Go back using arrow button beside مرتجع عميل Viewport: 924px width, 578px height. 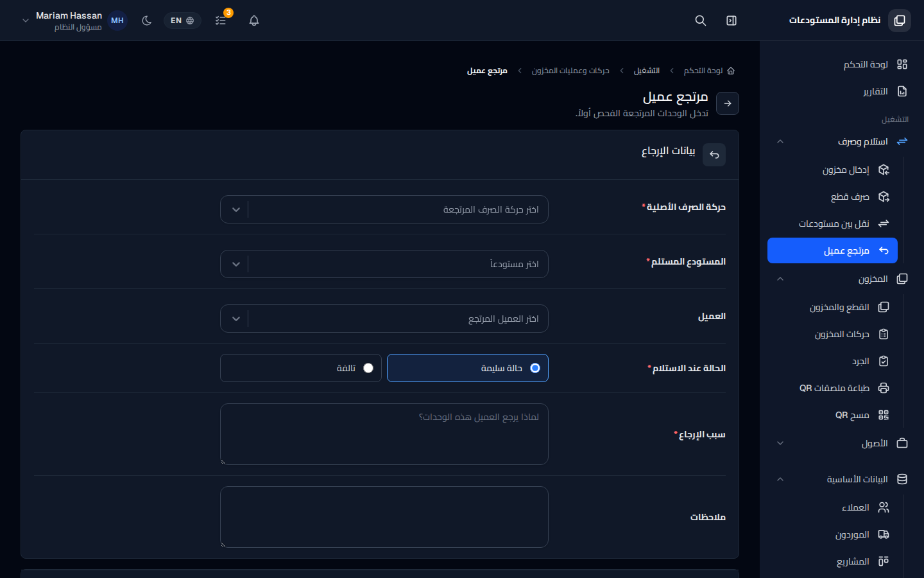pos(728,103)
